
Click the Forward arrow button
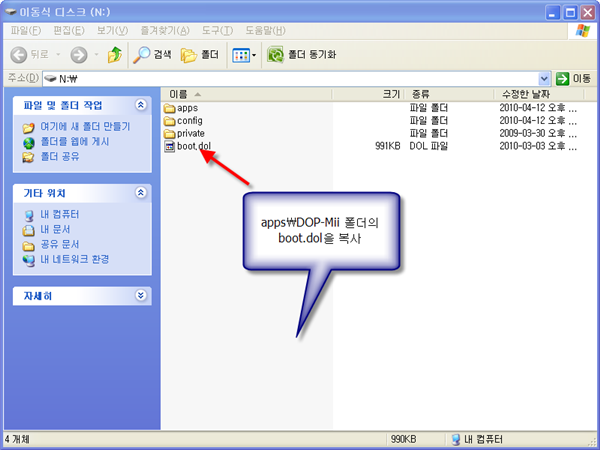pyautogui.click(x=79, y=55)
